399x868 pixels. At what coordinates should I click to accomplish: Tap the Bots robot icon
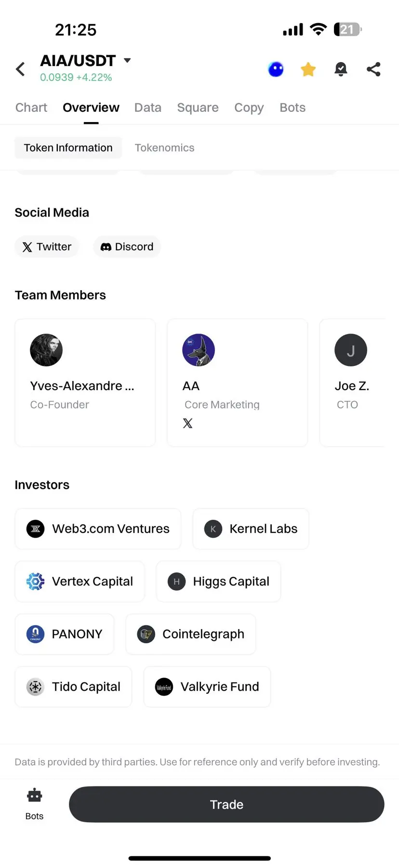(34, 796)
